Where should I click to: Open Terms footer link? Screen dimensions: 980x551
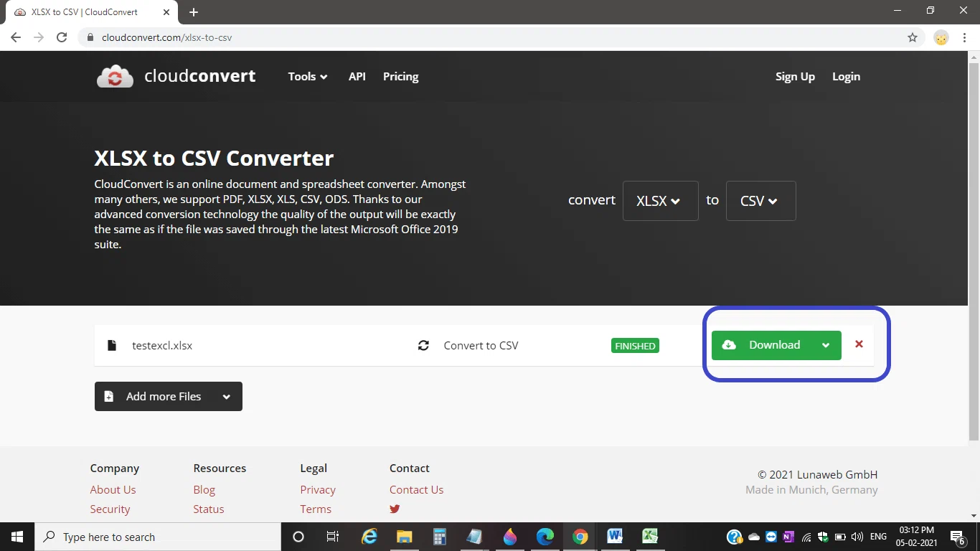(316, 509)
